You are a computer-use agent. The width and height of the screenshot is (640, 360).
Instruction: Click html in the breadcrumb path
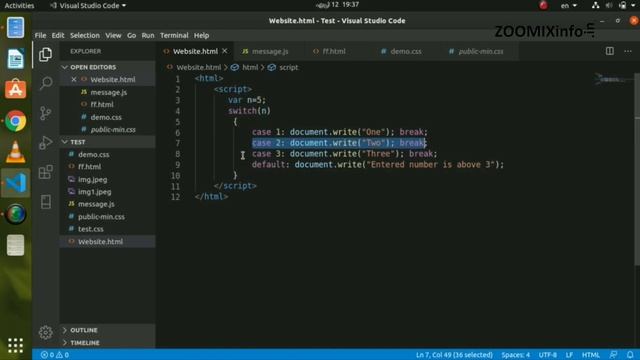coord(250,67)
